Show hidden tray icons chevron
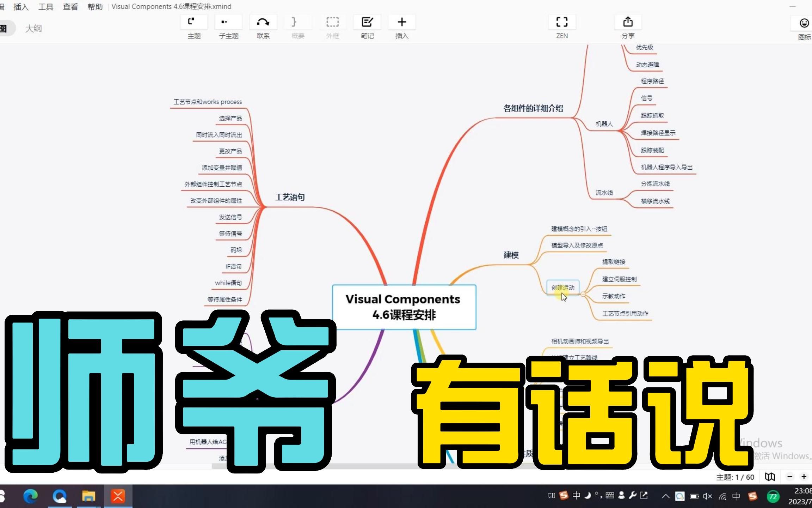This screenshot has height=508, width=812. (665, 496)
